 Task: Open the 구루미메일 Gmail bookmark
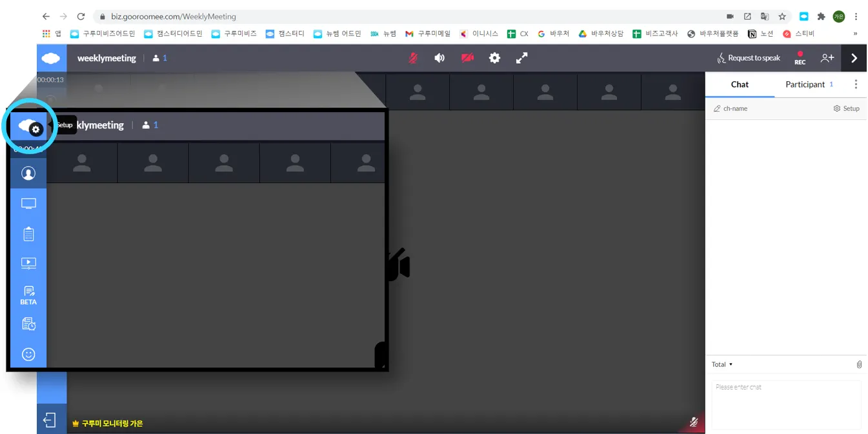428,34
